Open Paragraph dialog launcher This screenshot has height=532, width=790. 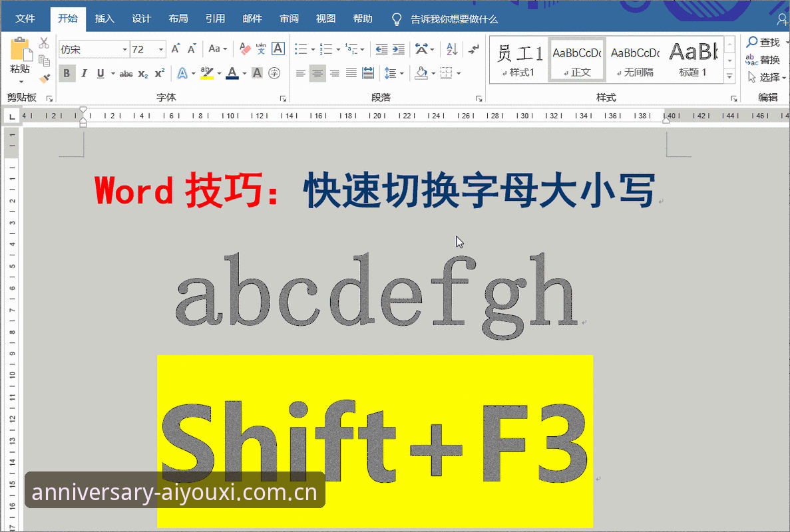click(x=479, y=98)
